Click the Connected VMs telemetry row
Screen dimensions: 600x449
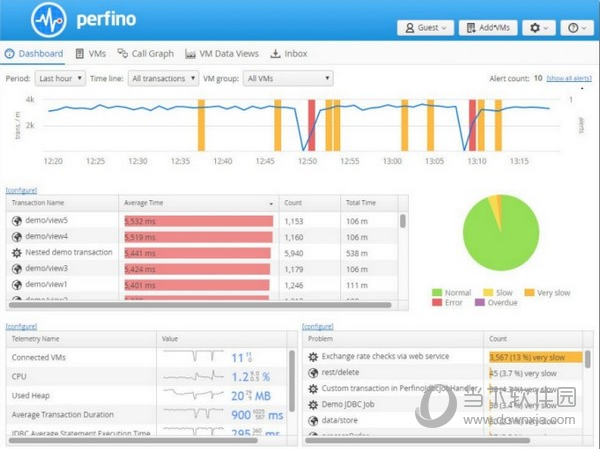click(x=147, y=358)
